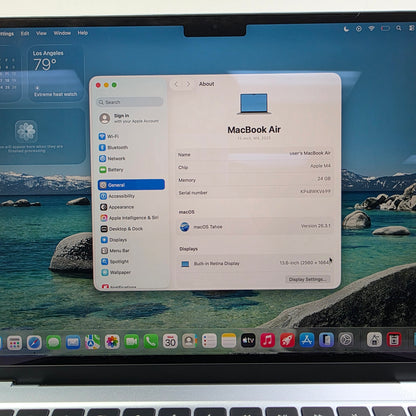Open Bluetooth in the settings sidebar

click(113, 147)
